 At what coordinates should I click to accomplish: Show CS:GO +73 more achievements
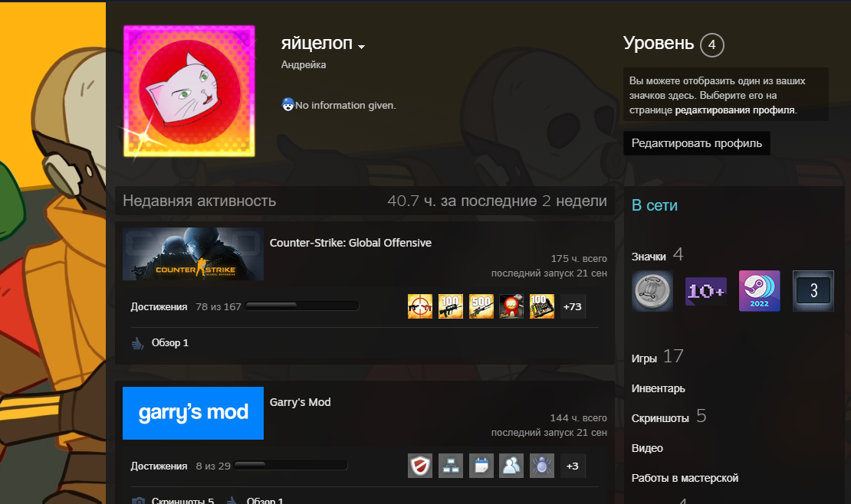[x=573, y=306]
